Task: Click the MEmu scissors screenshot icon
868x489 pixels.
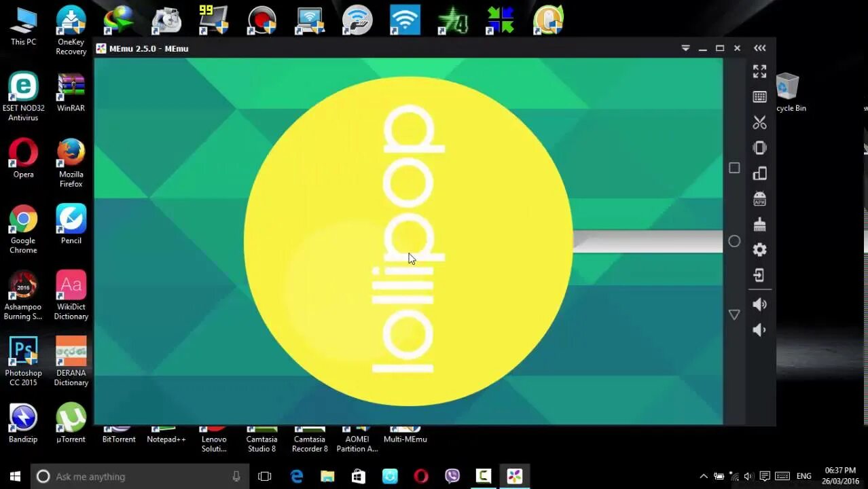Action: pyautogui.click(x=759, y=122)
